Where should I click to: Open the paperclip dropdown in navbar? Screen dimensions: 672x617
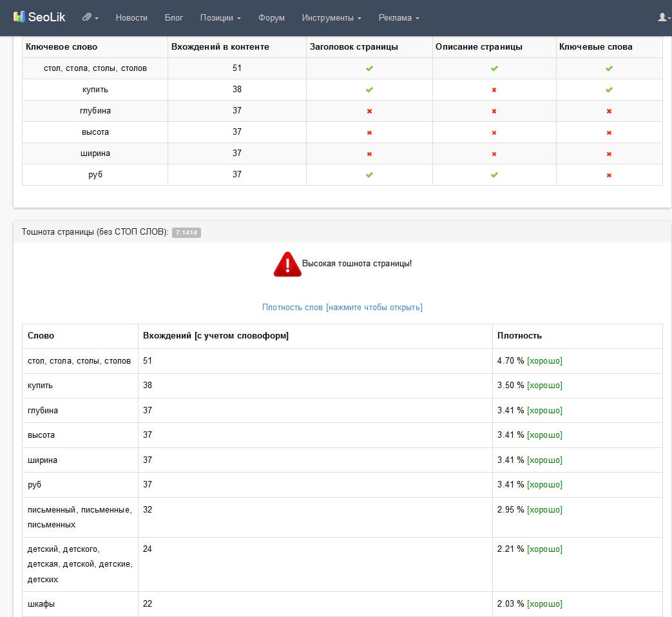(x=90, y=17)
